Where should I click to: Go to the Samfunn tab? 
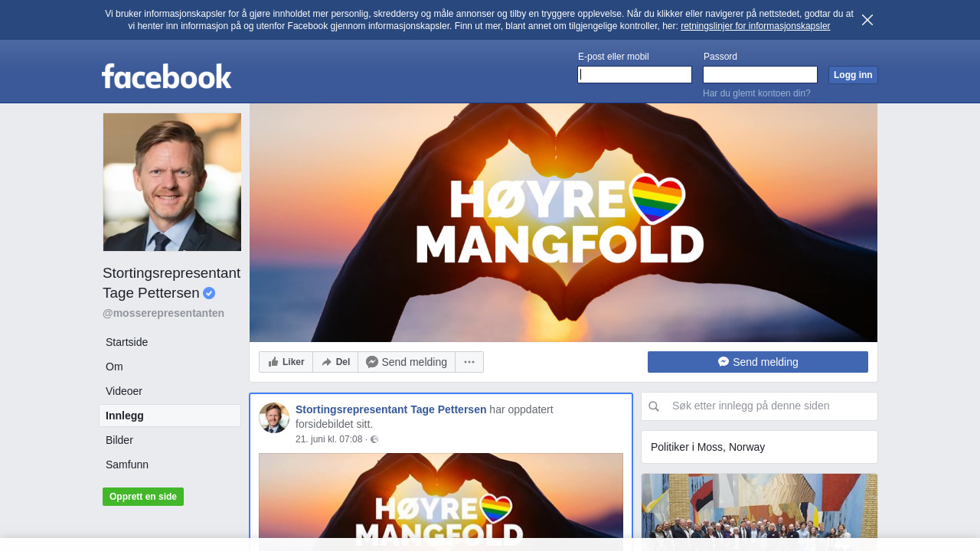click(x=127, y=465)
